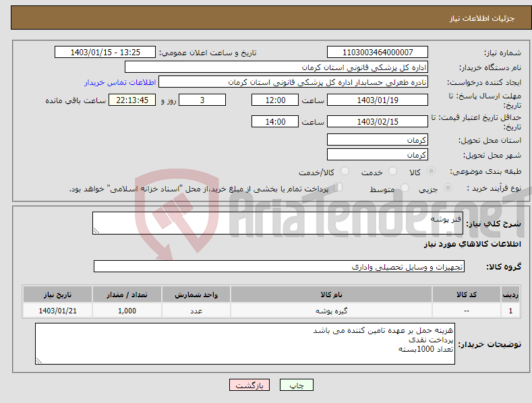Click the remaining days field showing 3
Image resolution: width=532 pixels, height=403 pixels.
(202, 100)
